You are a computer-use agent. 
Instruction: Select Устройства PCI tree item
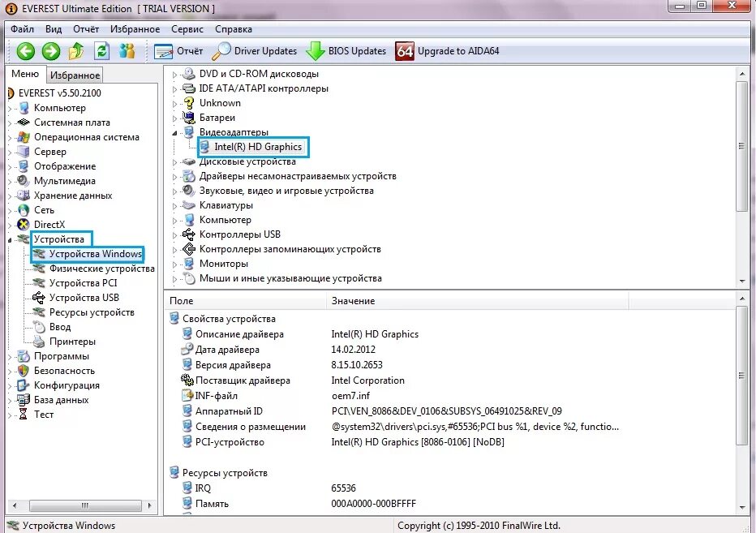(83, 283)
